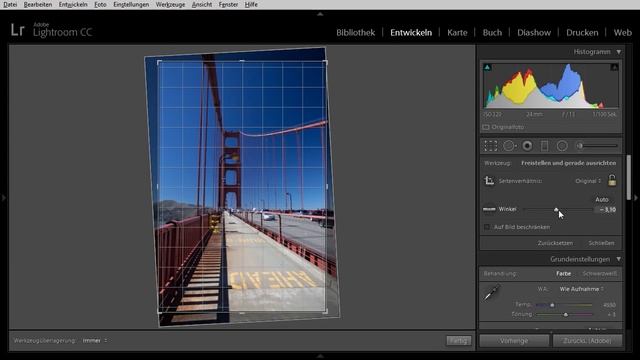Click the Vorherige button
640x360 pixels.
(x=514, y=340)
